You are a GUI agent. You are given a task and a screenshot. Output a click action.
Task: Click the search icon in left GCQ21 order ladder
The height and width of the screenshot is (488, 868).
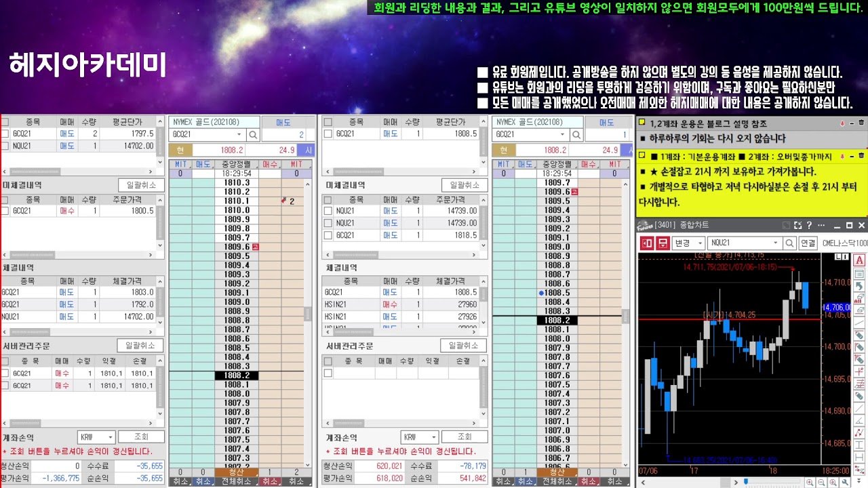[x=253, y=135]
